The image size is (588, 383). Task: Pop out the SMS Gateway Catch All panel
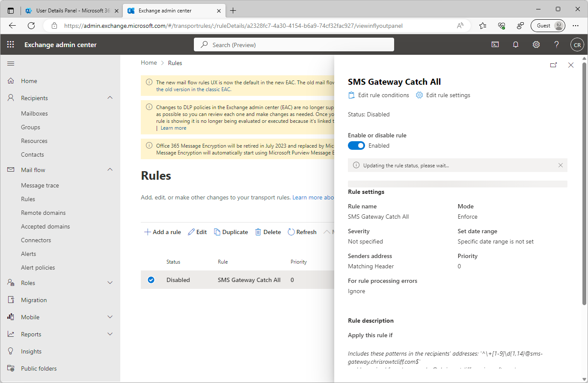coord(553,65)
